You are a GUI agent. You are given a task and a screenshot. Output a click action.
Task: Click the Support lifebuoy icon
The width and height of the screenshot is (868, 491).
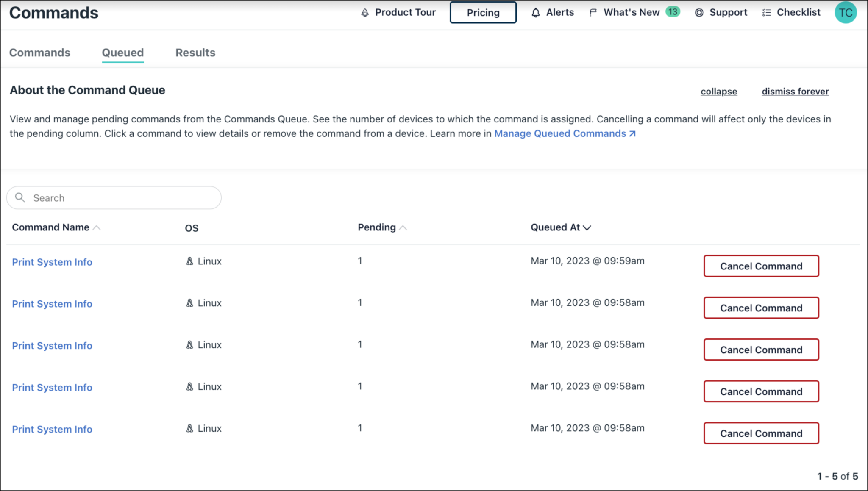pyautogui.click(x=699, y=13)
